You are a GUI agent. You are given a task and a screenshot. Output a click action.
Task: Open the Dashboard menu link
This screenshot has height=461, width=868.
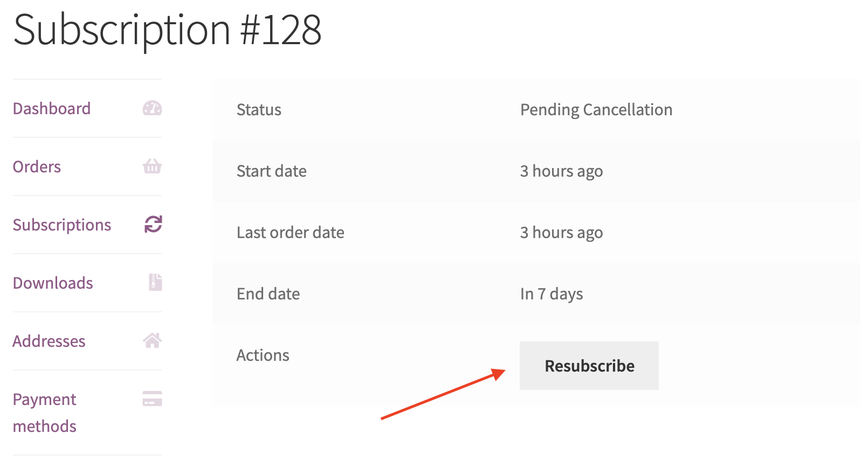coord(52,109)
